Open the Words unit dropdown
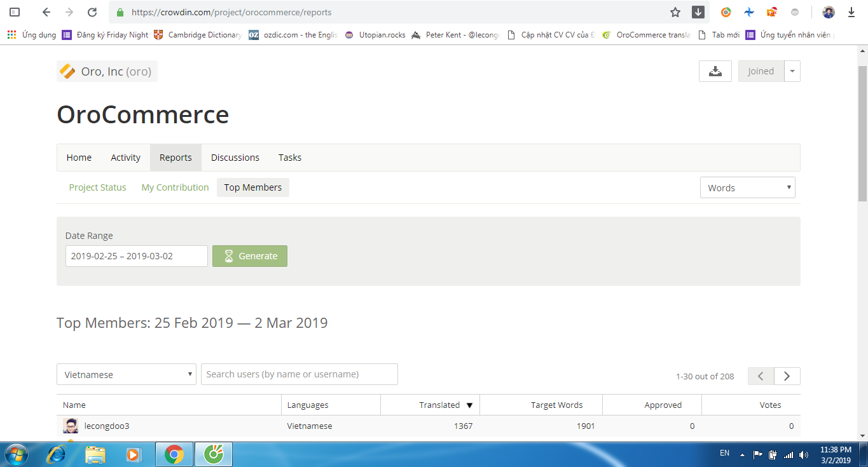The height and width of the screenshot is (467, 868). [747, 187]
